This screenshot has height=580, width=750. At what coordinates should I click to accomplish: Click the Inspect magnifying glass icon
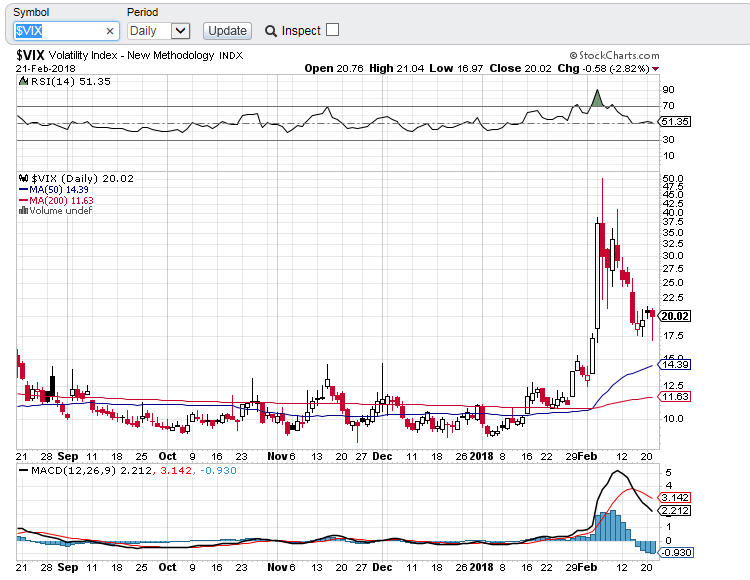270,31
